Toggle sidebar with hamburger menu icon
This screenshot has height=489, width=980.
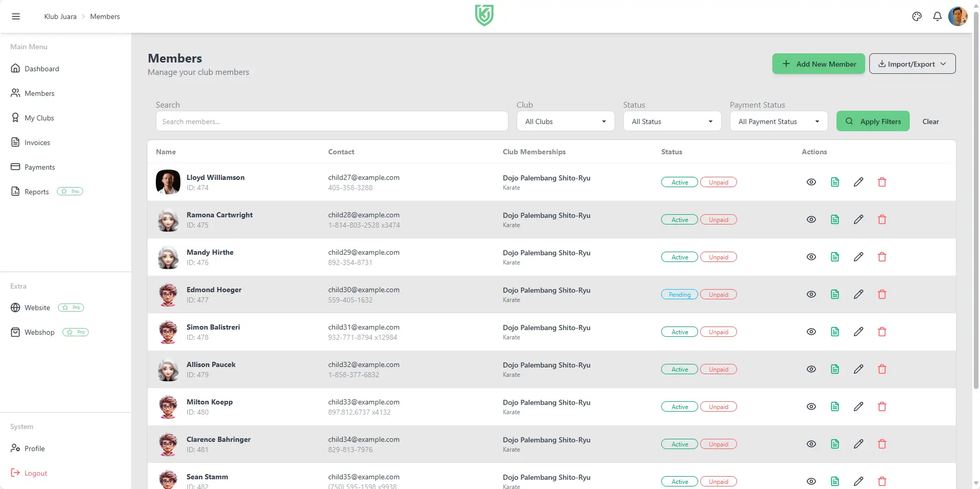coord(16,16)
